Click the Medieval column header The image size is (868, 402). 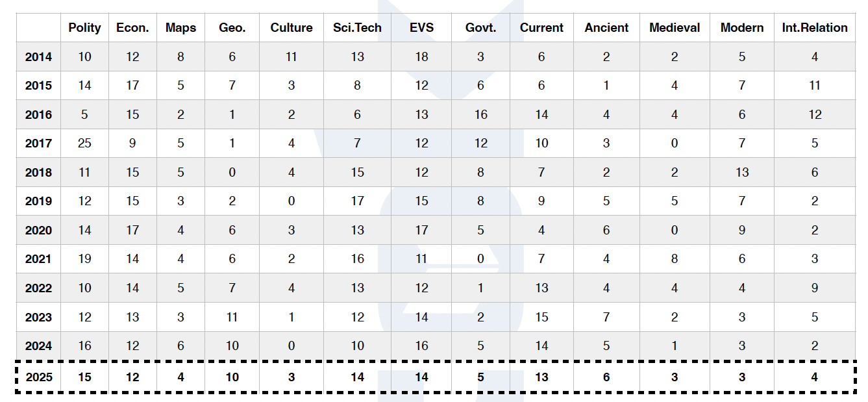(675, 28)
